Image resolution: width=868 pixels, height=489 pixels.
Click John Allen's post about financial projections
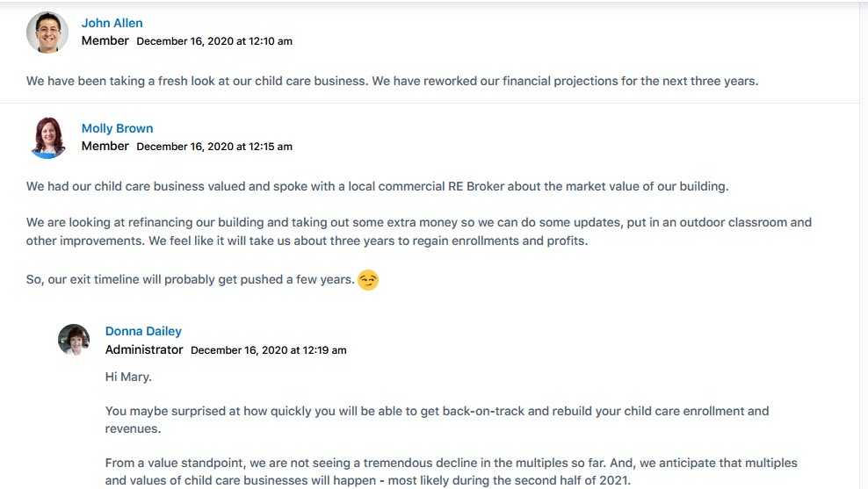pyautogui.click(x=392, y=81)
